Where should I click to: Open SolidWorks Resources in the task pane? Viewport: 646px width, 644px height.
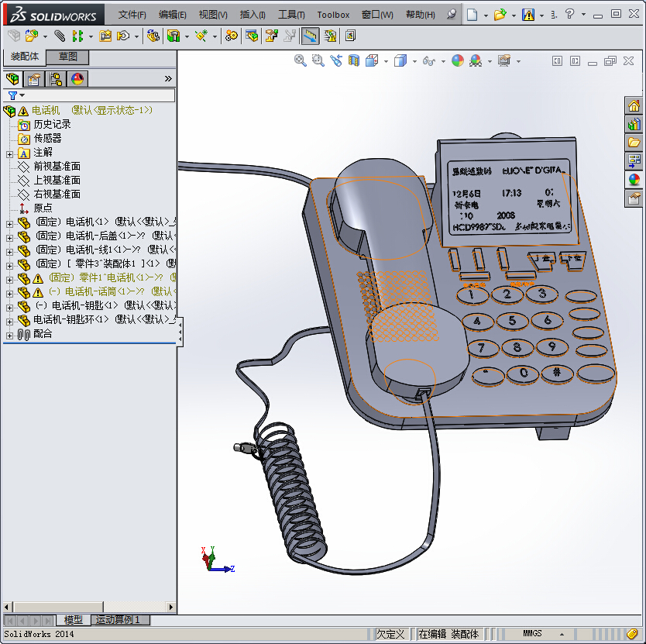[x=634, y=106]
